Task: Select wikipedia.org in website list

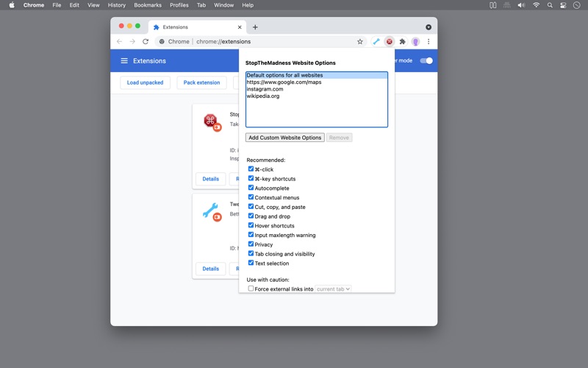Action: (317, 96)
